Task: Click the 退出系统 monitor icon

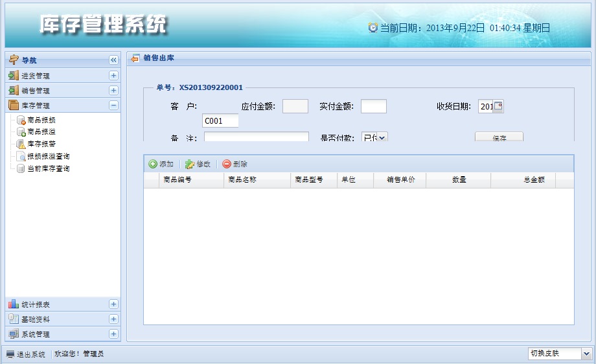Action: 10,354
